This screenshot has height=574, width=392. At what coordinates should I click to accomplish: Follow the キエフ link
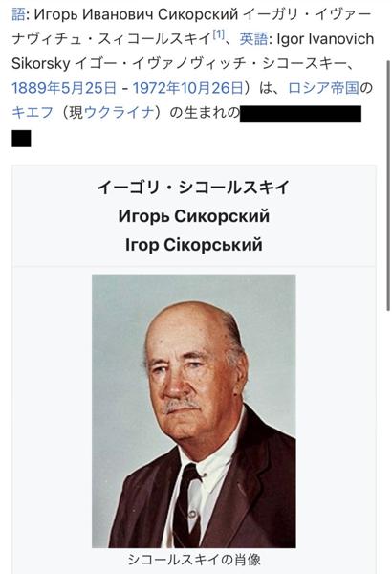click(33, 112)
